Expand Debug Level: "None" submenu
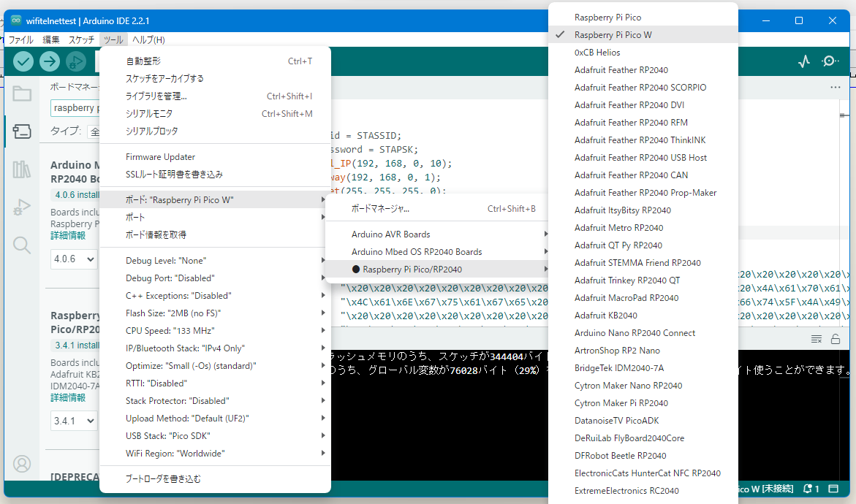 (x=215, y=261)
